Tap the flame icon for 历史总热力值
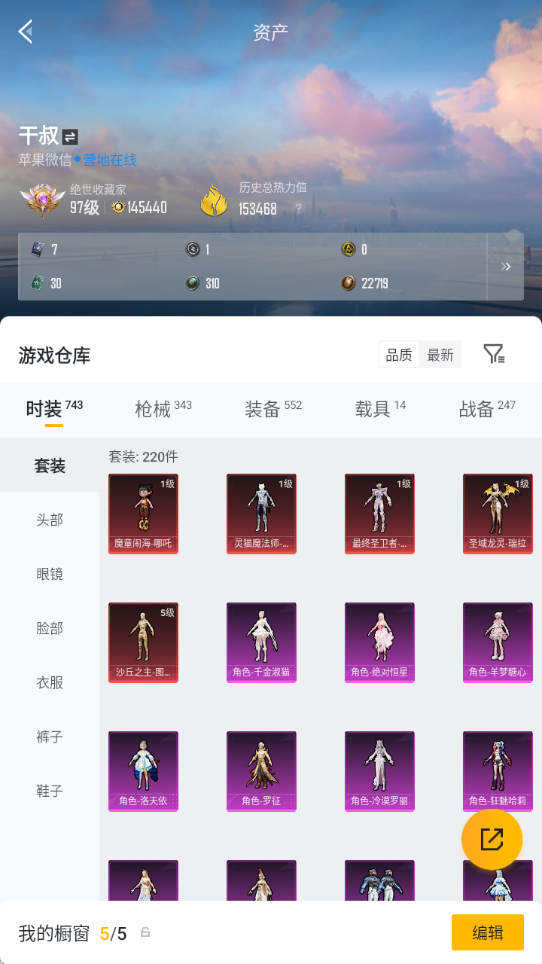542x964 pixels. [x=214, y=200]
